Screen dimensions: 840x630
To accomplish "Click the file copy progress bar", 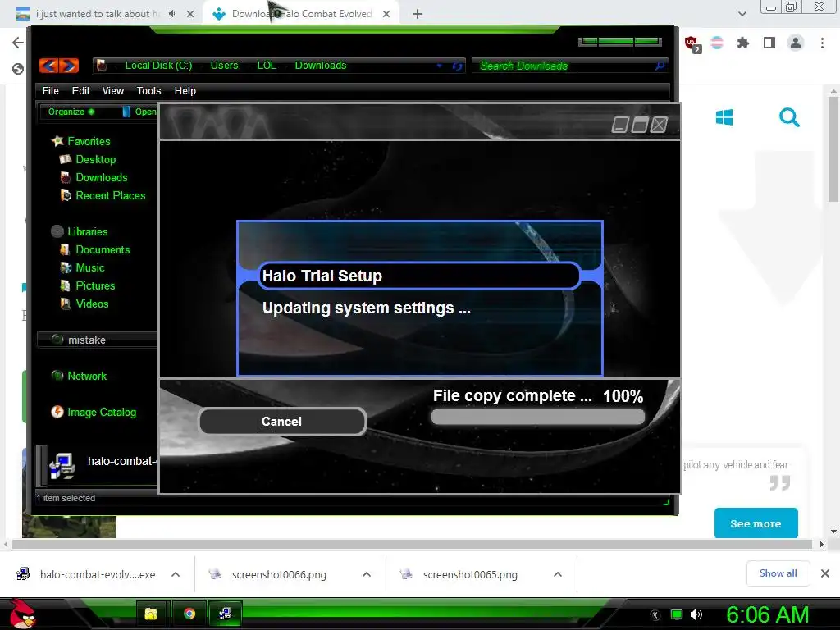I will coord(538,418).
